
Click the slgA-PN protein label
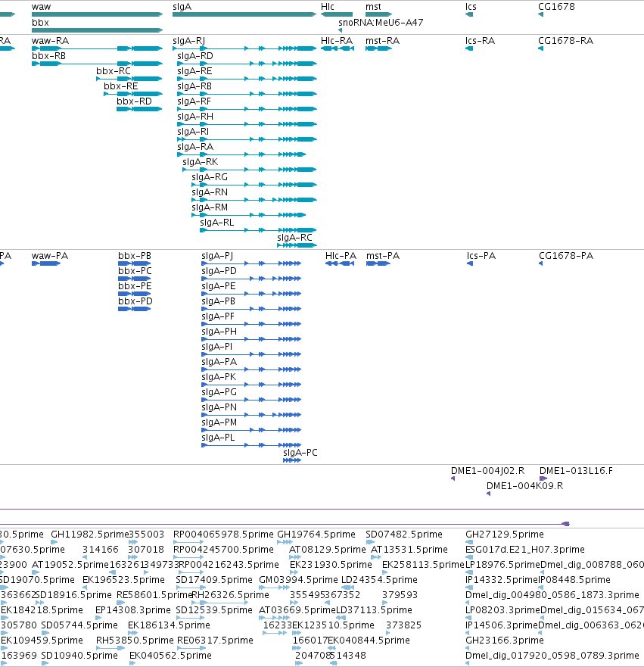219,407
